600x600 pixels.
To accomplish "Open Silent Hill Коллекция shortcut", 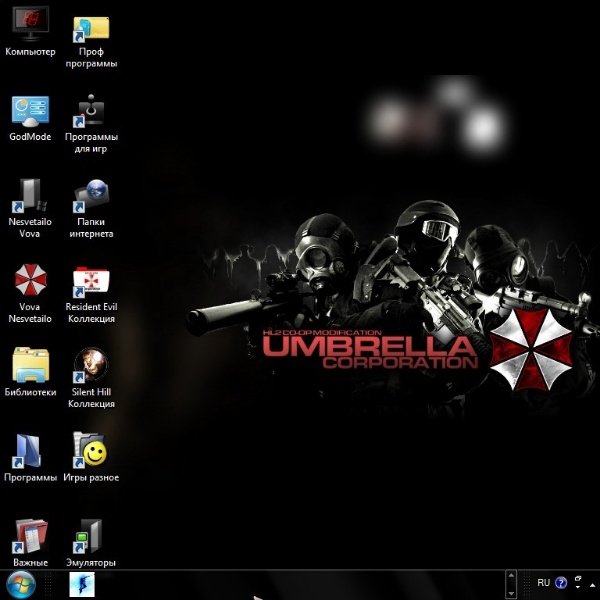I will point(91,378).
